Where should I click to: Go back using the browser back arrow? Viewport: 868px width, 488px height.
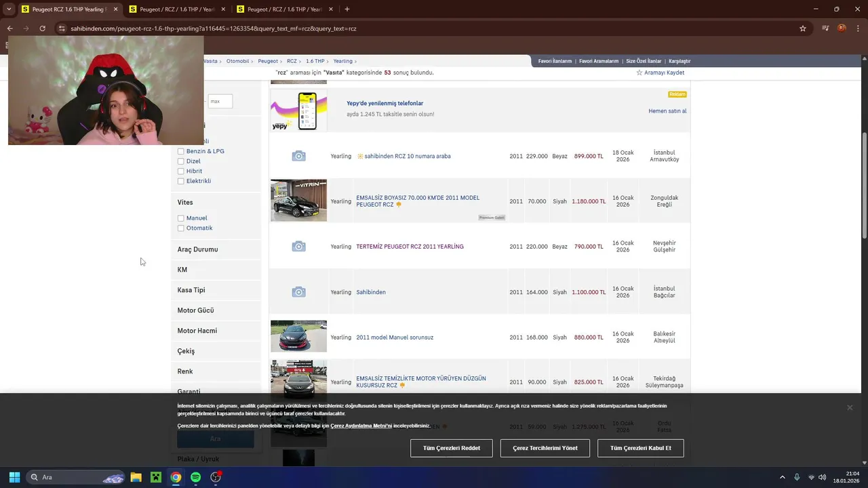click(x=9, y=28)
